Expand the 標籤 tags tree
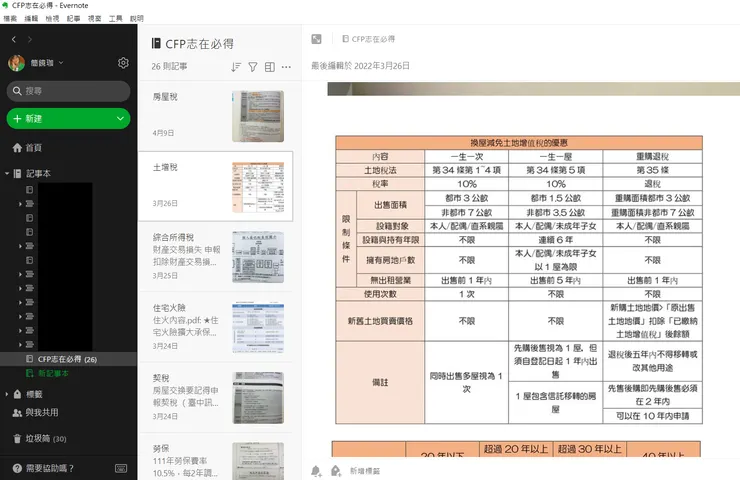740x480 pixels. (7, 394)
